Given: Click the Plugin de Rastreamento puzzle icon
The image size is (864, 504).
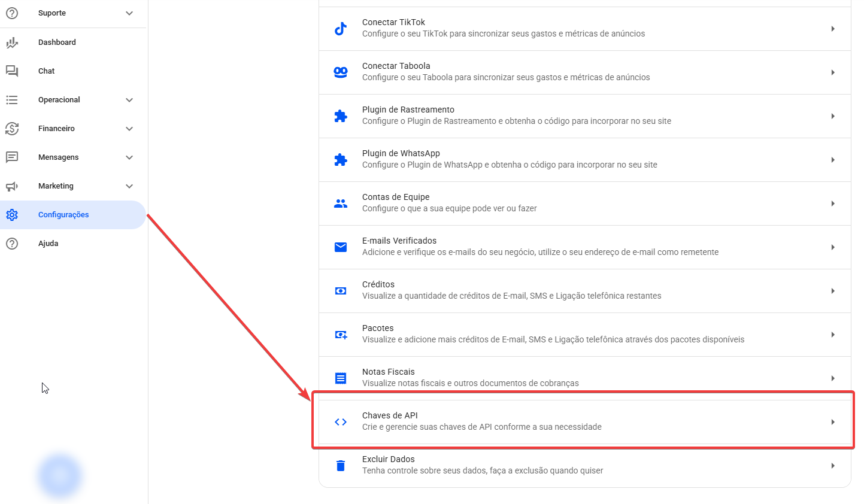Looking at the screenshot, I should [341, 116].
